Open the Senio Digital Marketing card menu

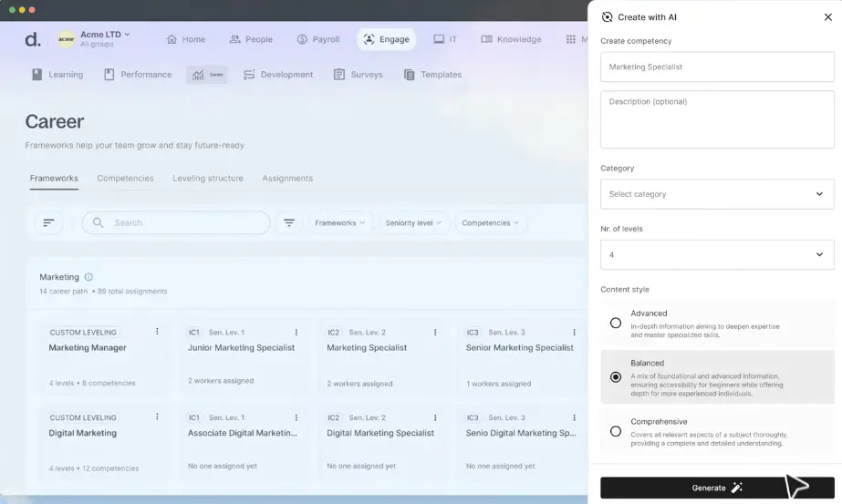pyautogui.click(x=574, y=417)
